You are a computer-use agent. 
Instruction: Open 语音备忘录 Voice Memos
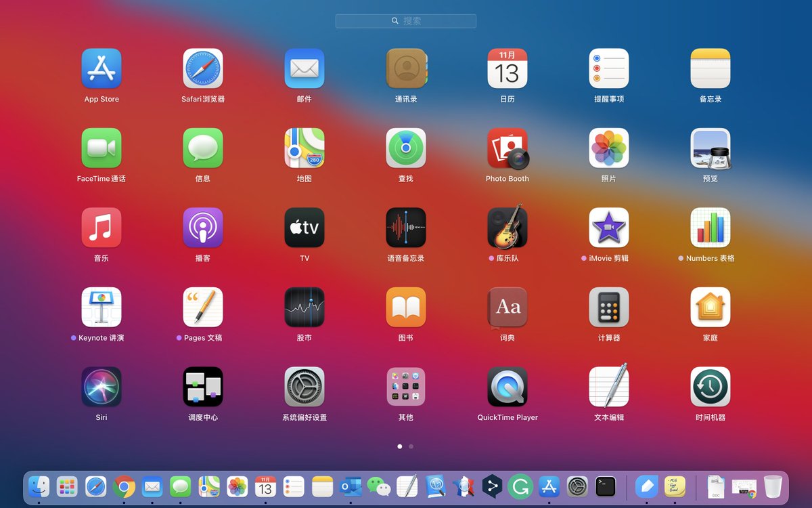406,228
